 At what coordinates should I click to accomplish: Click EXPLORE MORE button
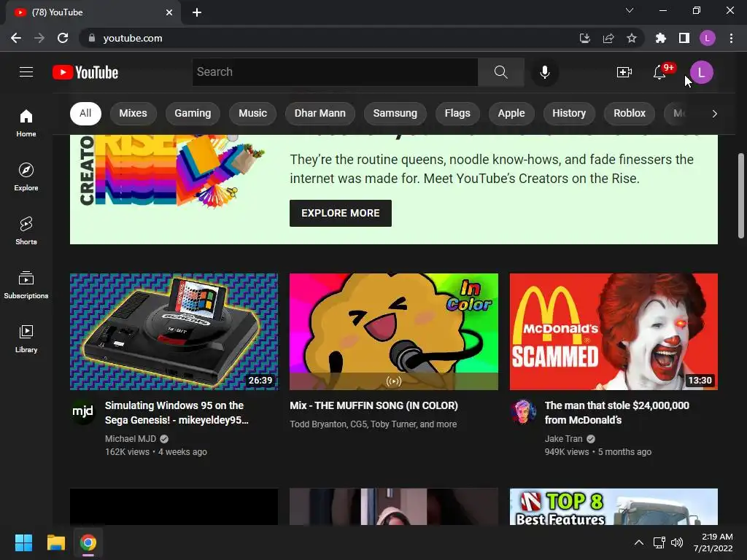point(341,213)
